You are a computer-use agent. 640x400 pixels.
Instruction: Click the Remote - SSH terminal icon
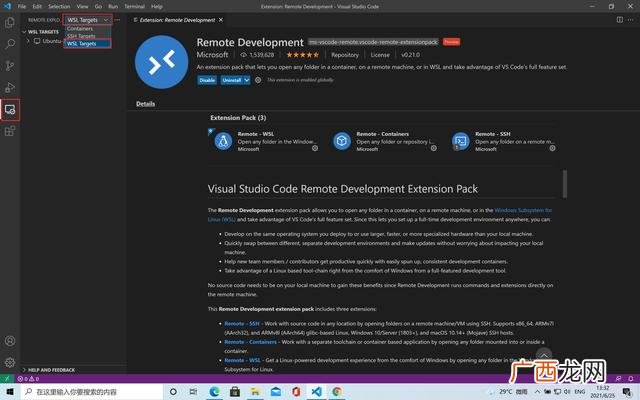point(460,141)
